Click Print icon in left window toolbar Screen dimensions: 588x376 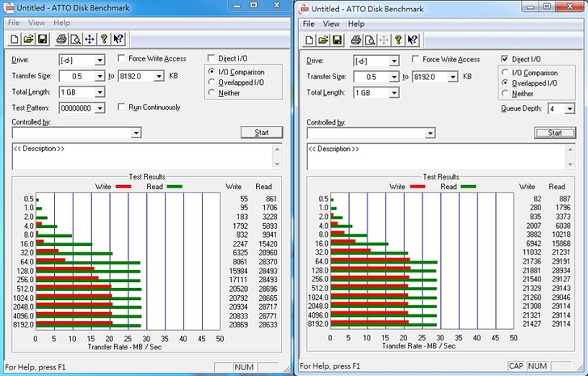click(x=61, y=39)
